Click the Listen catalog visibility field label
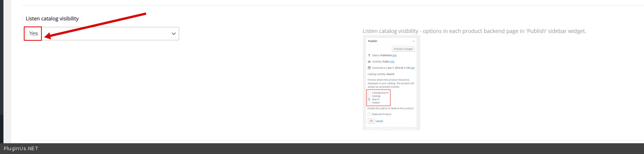This screenshot has height=154, width=644. point(52,18)
